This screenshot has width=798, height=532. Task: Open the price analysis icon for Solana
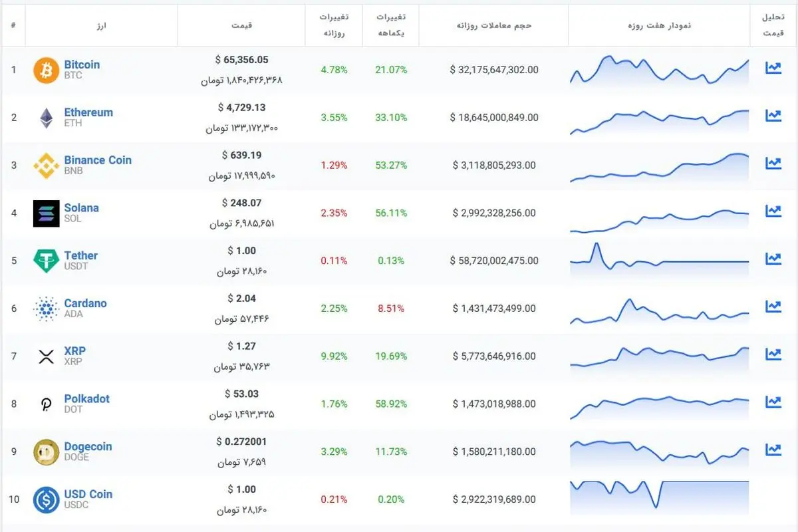click(x=773, y=211)
